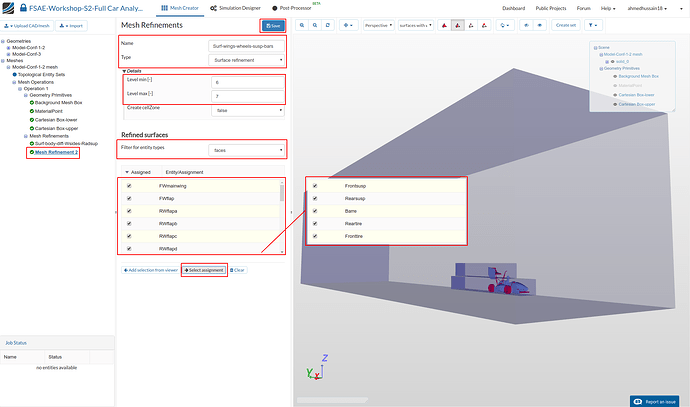Click the hide-selection eye icon
Image resolution: width=690 pixels, height=407 pixels.
526,26
